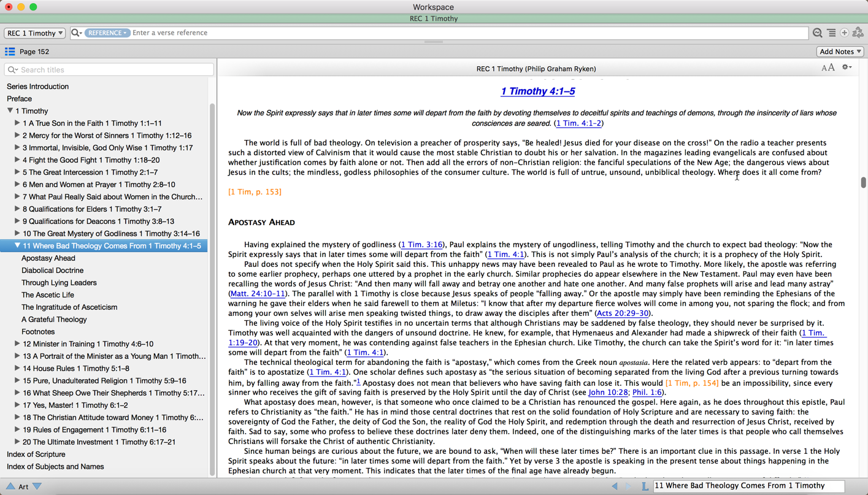This screenshot has width=868, height=495.
Task: Click the back history arrow at bottom
Action: (x=615, y=486)
